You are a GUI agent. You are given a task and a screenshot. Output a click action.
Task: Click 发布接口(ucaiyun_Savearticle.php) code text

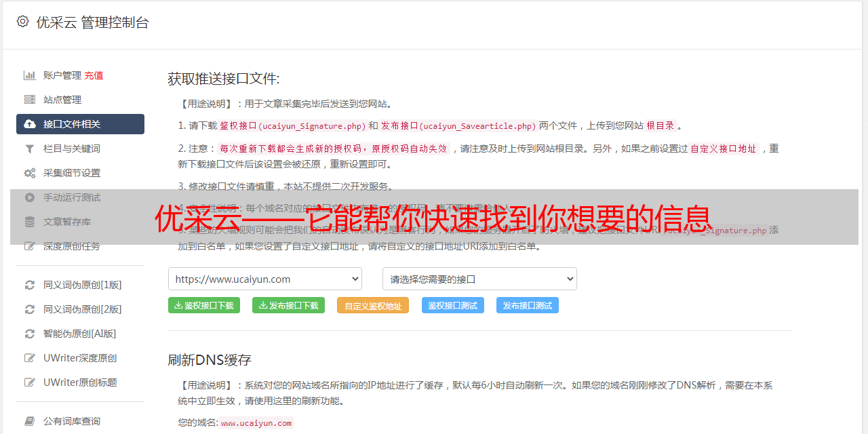click(458, 125)
